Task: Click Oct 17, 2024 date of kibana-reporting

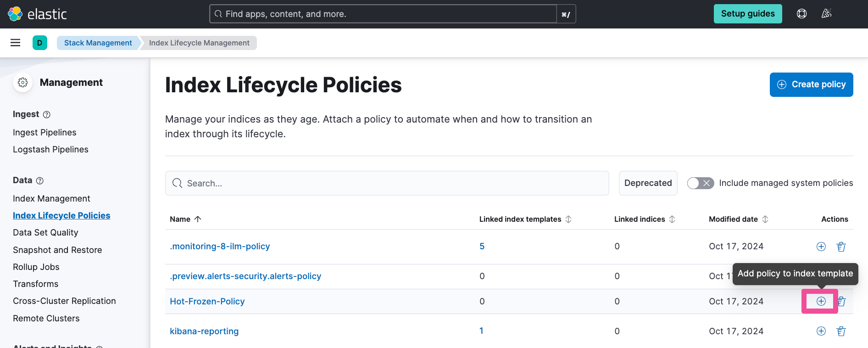Action: (736, 331)
